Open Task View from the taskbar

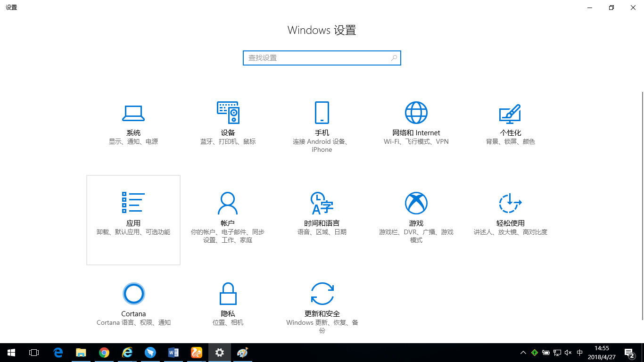tap(34, 353)
